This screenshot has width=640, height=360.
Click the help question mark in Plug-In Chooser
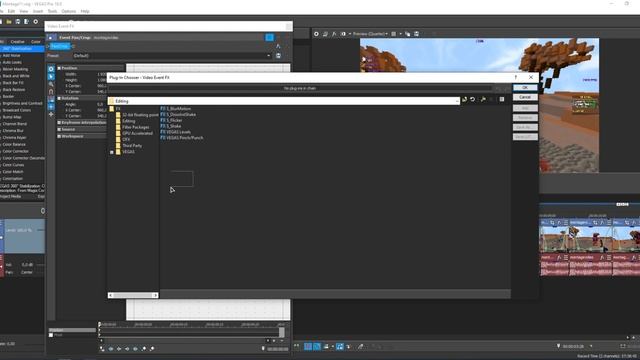[x=516, y=77]
